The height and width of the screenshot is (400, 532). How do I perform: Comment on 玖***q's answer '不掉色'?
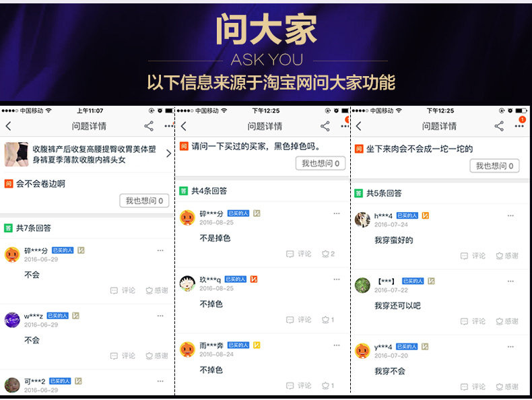(x=298, y=320)
